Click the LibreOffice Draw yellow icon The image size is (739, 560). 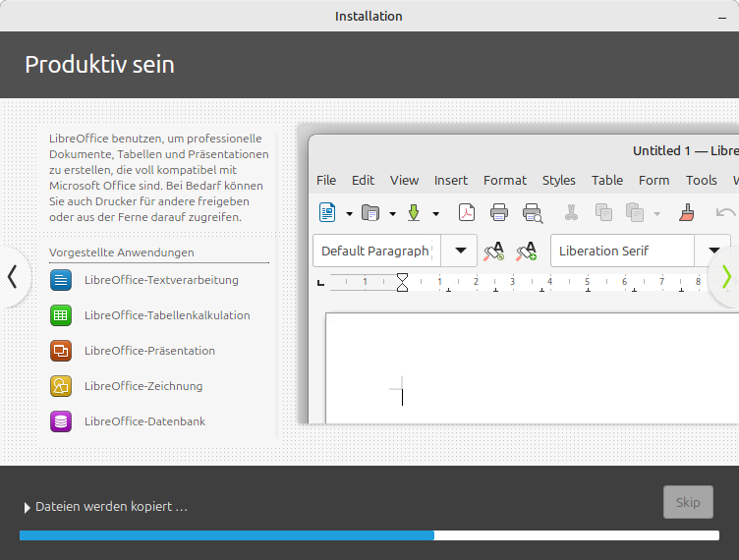[x=61, y=386]
